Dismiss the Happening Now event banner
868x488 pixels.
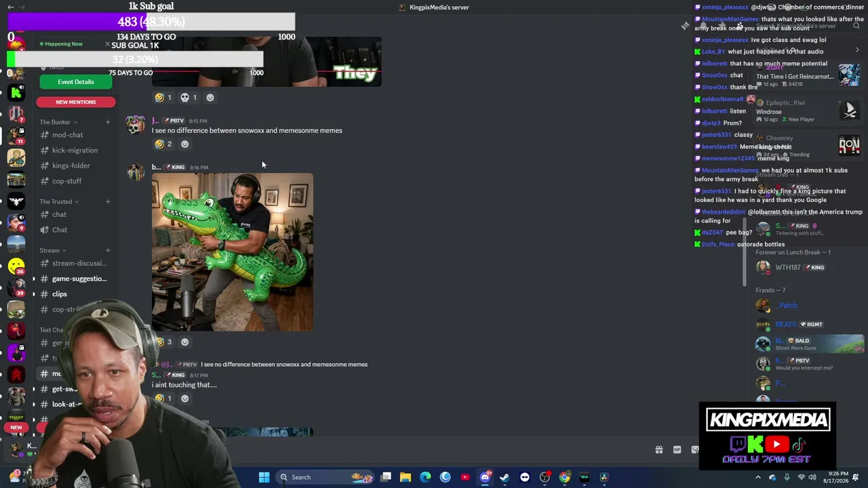[x=107, y=44]
